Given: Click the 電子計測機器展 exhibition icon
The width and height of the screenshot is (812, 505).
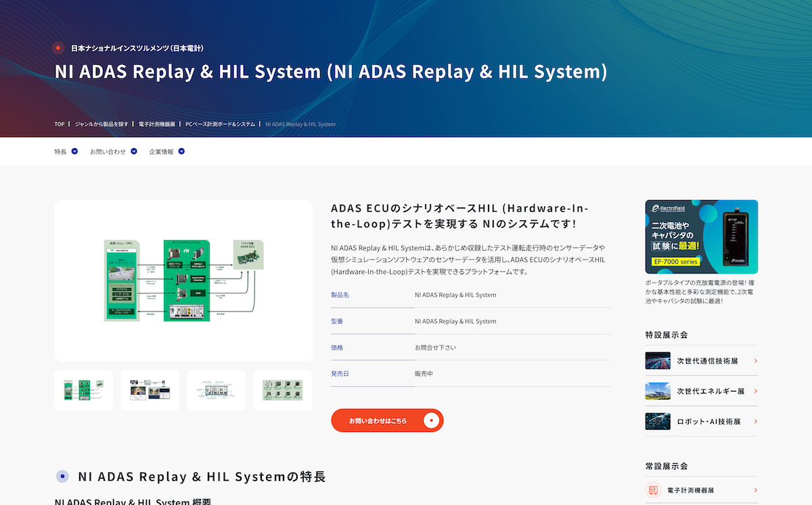Looking at the screenshot, I should [654, 490].
